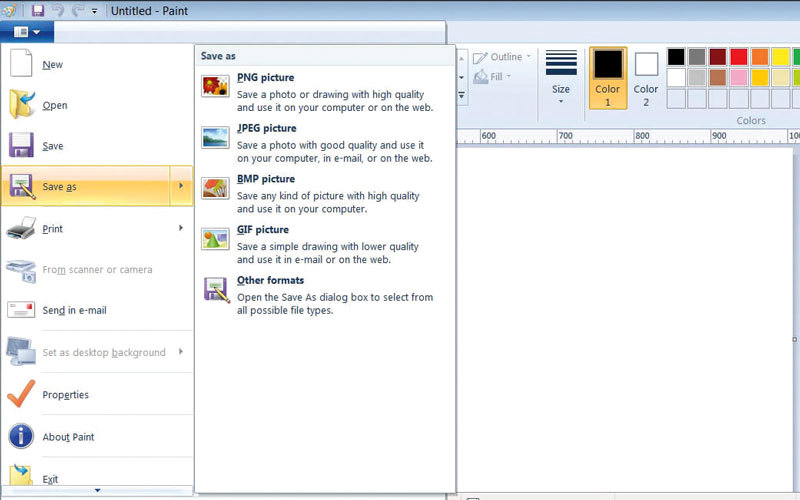This screenshot has height=500, width=800.
Task: Open the Other formats save dialog
Action: 270,281
